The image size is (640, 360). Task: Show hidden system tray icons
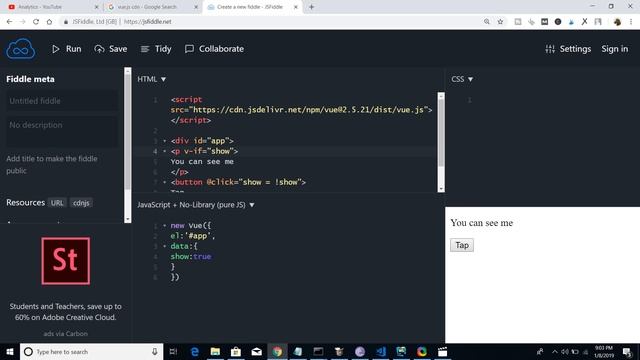(x=554, y=351)
